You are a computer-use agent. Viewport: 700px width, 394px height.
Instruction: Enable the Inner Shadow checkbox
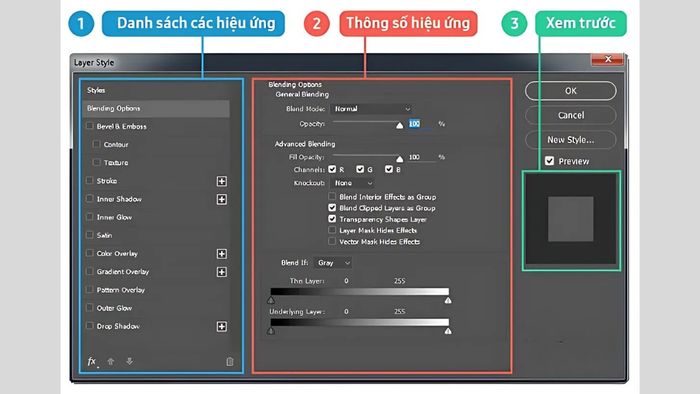pyautogui.click(x=89, y=199)
